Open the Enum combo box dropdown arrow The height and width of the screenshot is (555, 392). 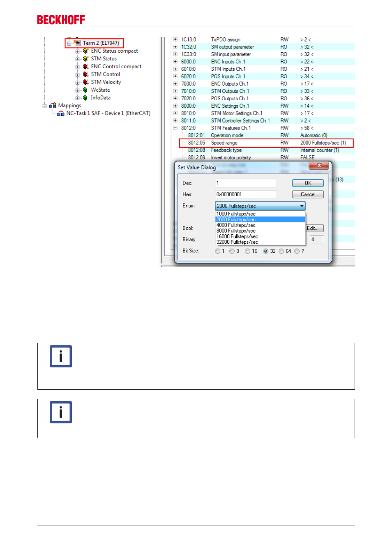302,206
